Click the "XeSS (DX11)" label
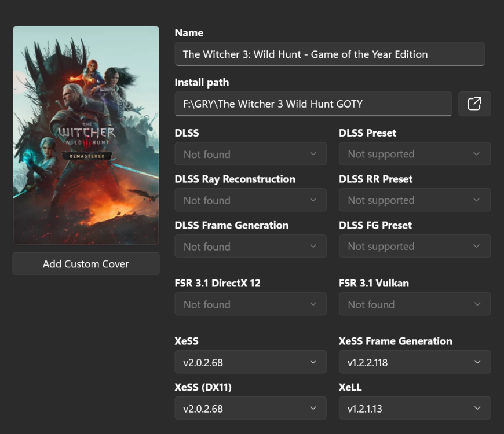The image size is (504, 434). [203, 387]
